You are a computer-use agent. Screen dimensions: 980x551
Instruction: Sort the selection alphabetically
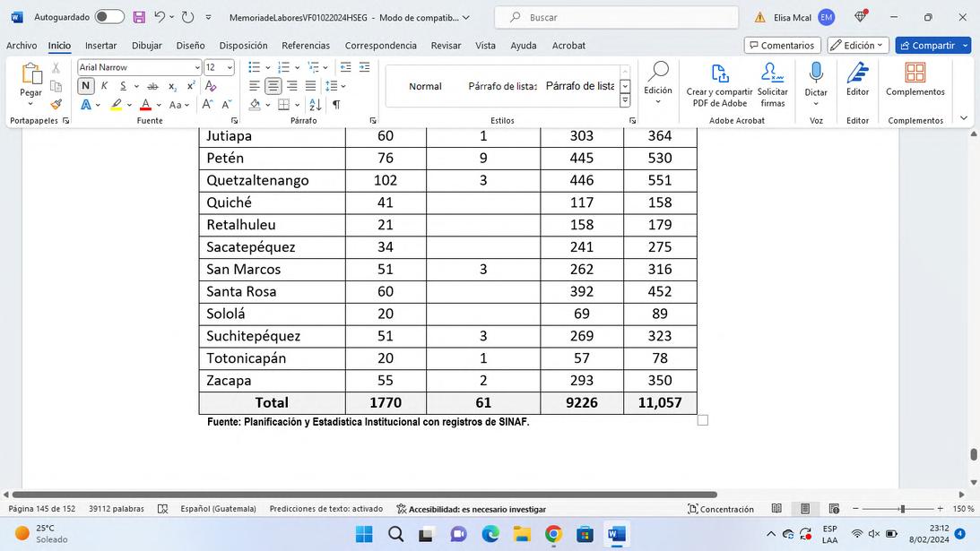pyautogui.click(x=316, y=104)
